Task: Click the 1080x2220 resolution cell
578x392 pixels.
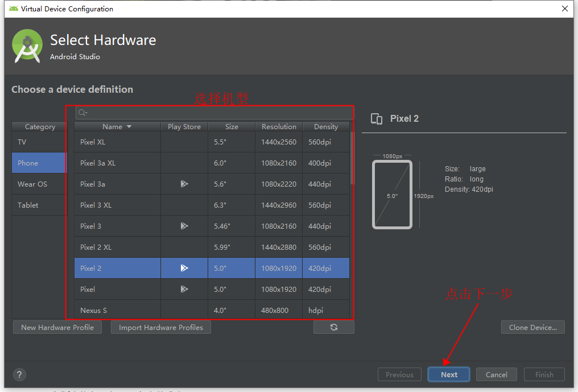Action: (x=279, y=184)
